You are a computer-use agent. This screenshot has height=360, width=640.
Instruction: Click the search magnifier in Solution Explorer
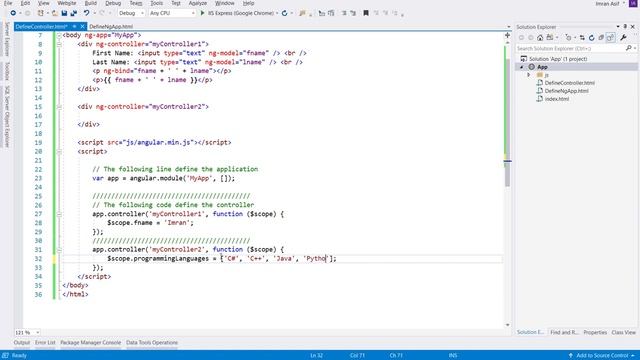pos(629,48)
